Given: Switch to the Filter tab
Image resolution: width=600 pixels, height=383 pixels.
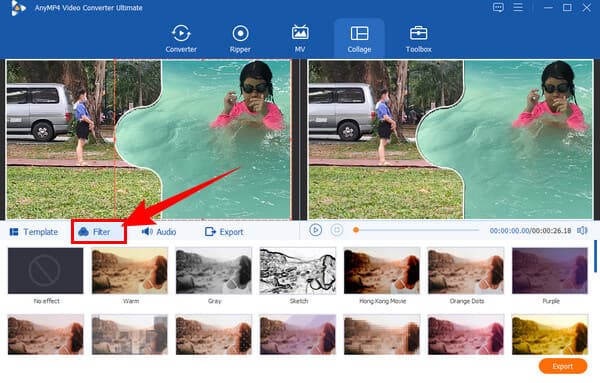Looking at the screenshot, I should tap(94, 232).
